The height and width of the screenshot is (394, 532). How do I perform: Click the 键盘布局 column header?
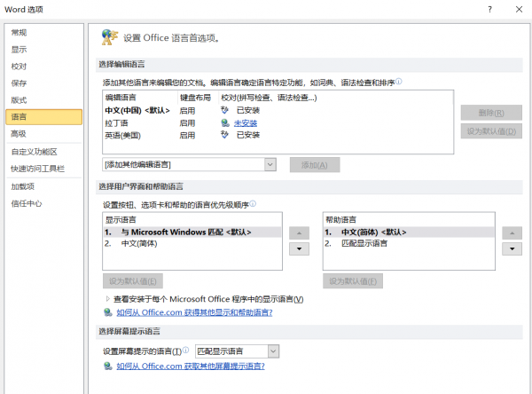pyautogui.click(x=195, y=98)
